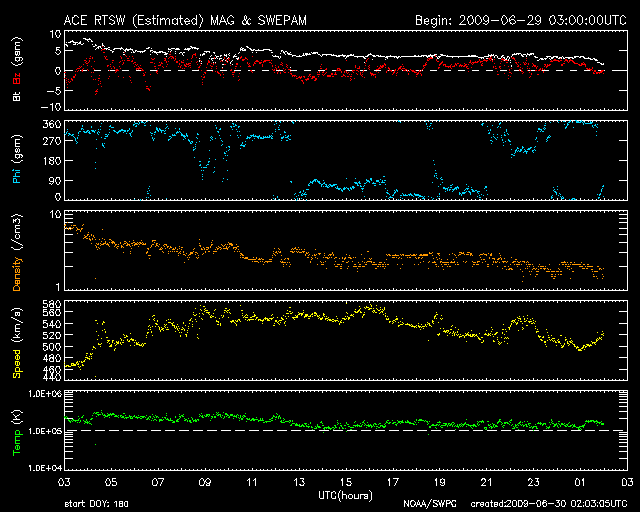Click the "17" hour label on the time axis

click(x=393, y=483)
